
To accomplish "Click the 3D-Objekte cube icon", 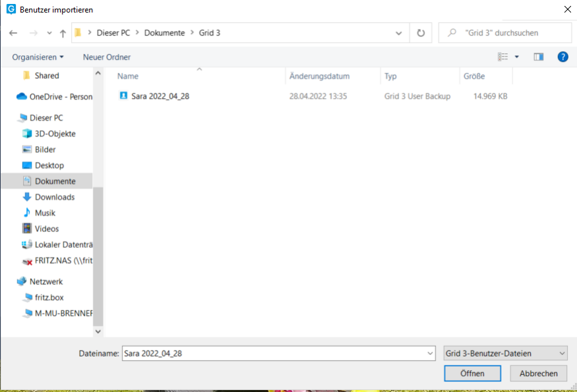I will coord(27,134).
